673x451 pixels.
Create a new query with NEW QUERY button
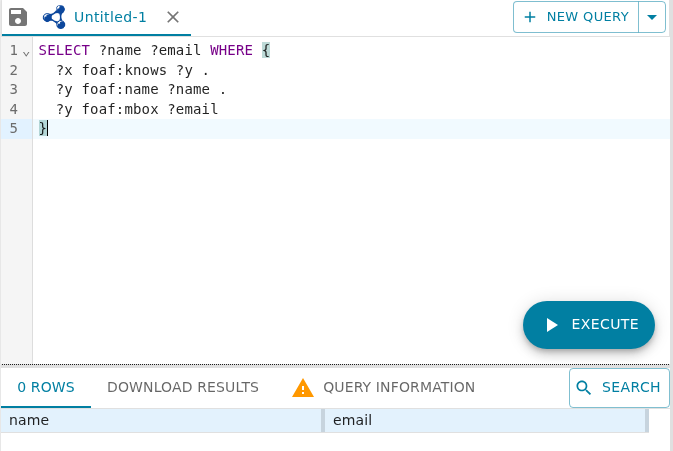pos(576,17)
